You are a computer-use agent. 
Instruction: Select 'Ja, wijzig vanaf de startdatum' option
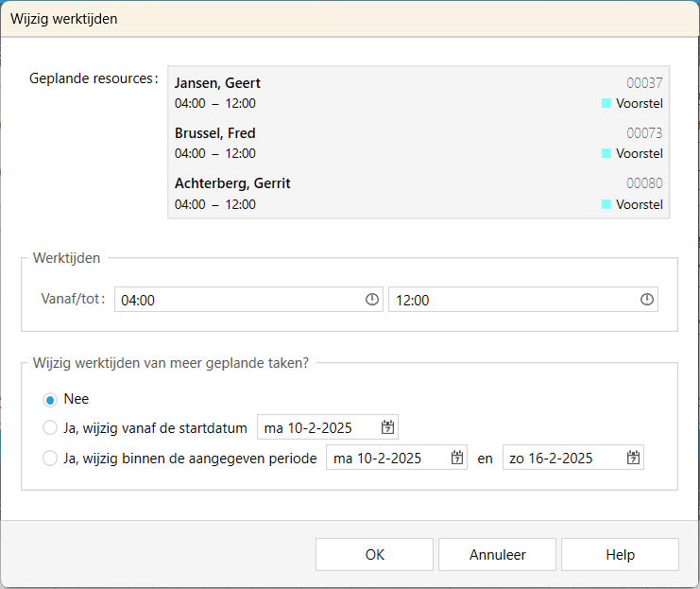coord(50,428)
